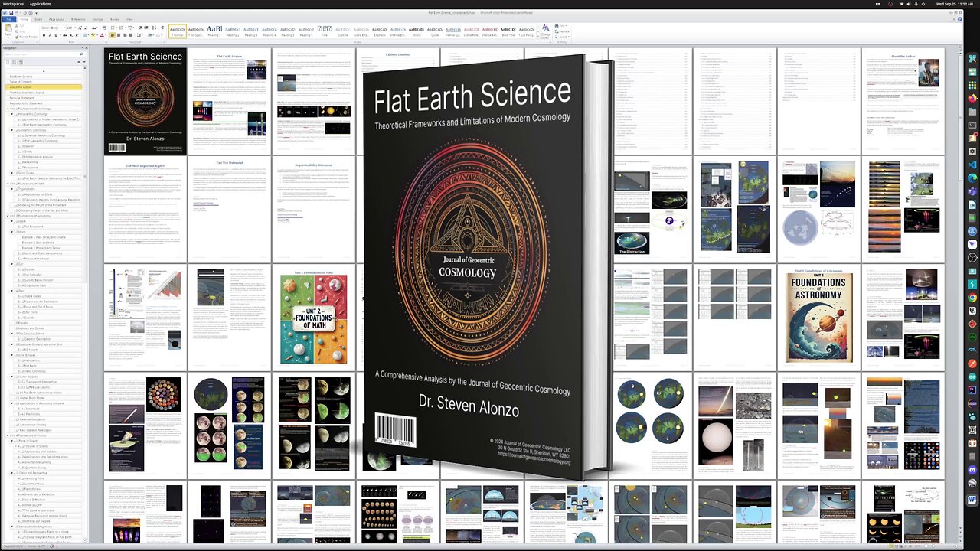Open the Review ribbon tab
The height and width of the screenshot is (551, 980).
(115, 19)
